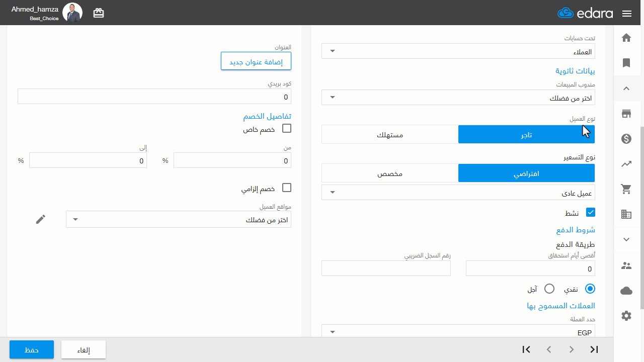Go to previous record arrow
644x362 pixels.
click(x=549, y=349)
